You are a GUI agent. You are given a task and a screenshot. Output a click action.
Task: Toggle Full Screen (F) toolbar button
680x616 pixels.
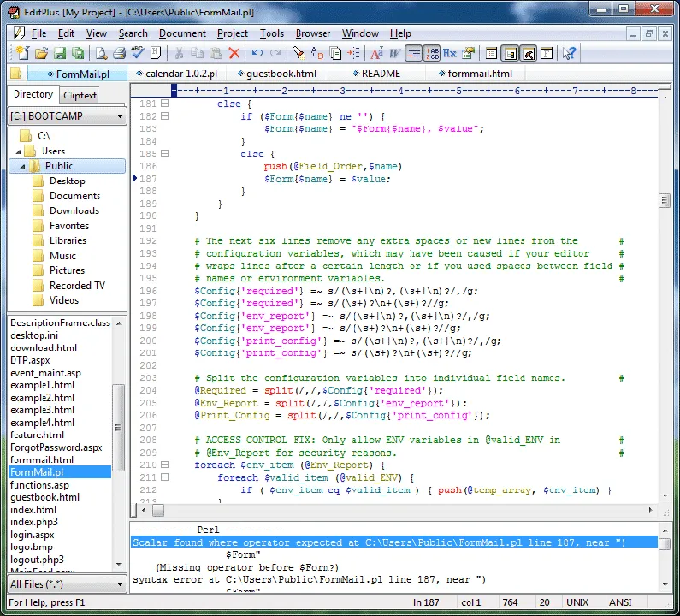547,53
